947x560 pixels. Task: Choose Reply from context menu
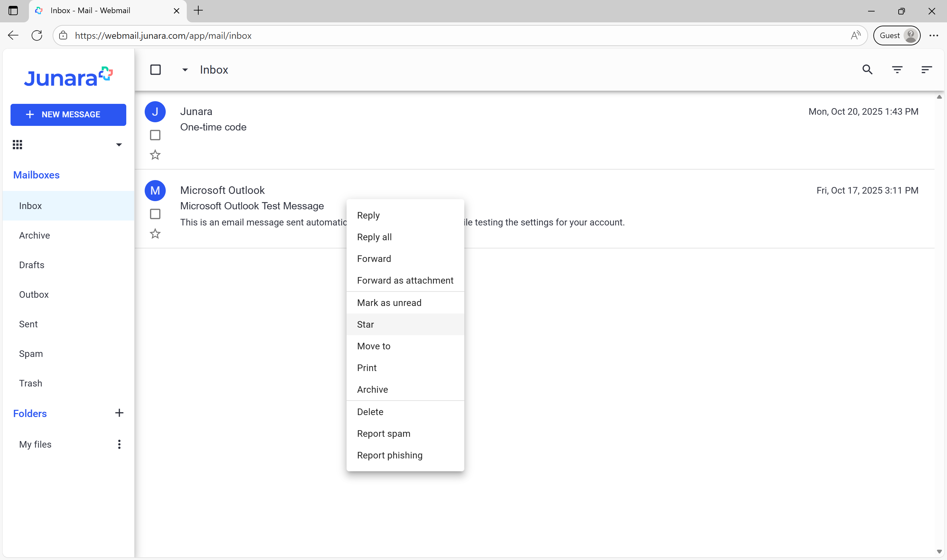[x=405, y=216]
